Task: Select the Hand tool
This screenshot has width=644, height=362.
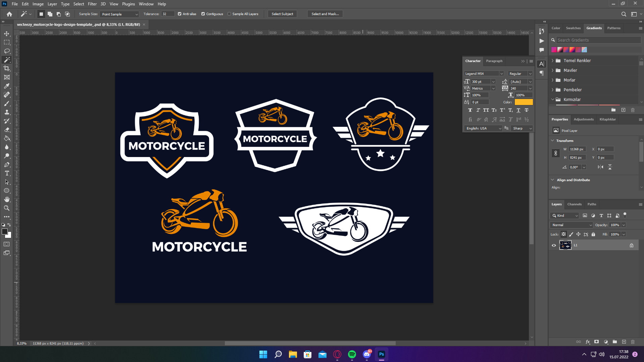Action: (7, 199)
